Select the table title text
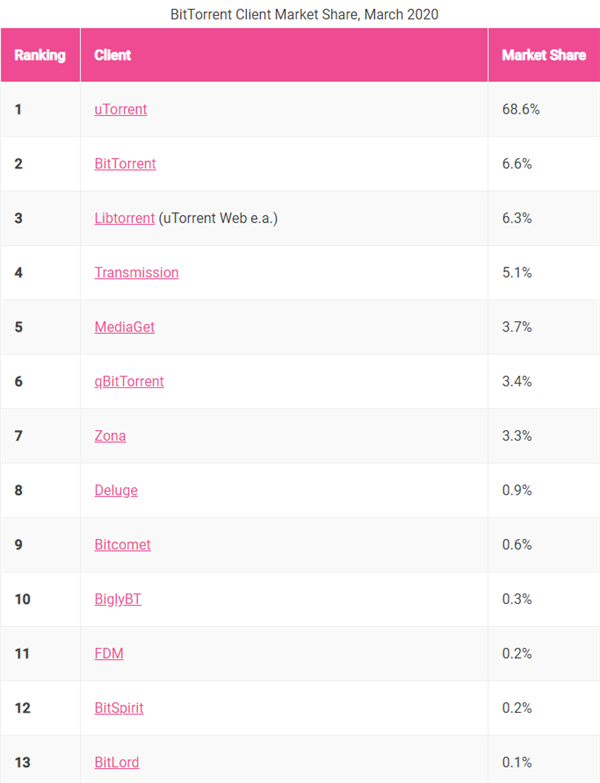This screenshot has width=600, height=783. (304, 14)
